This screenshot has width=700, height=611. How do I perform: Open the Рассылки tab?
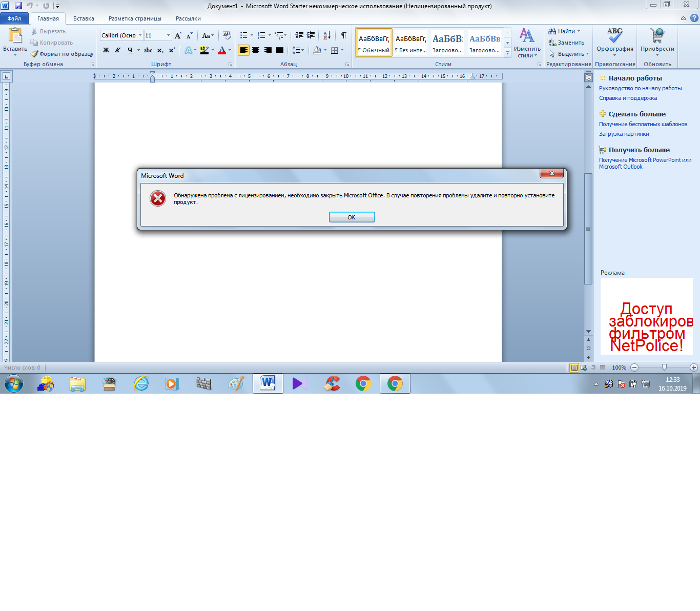click(x=188, y=18)
